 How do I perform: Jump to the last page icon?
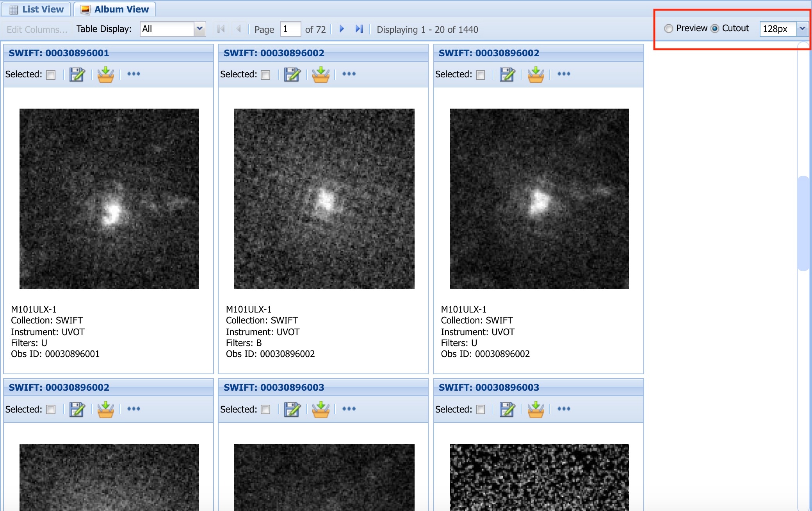pyautogui.click(x=359, y=29)
